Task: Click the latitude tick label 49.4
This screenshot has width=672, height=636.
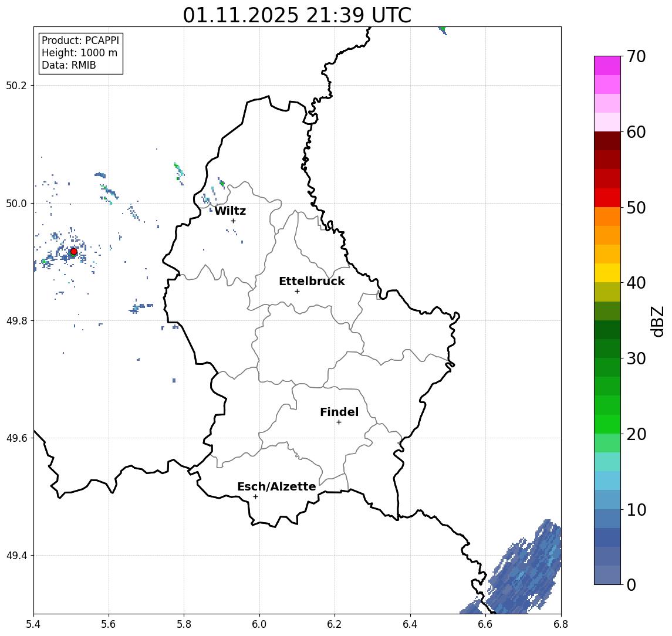Action: coord(16,556)
